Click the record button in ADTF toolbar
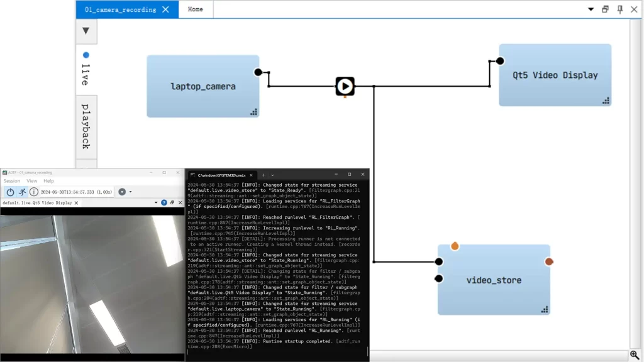 (x=122, y=192)
